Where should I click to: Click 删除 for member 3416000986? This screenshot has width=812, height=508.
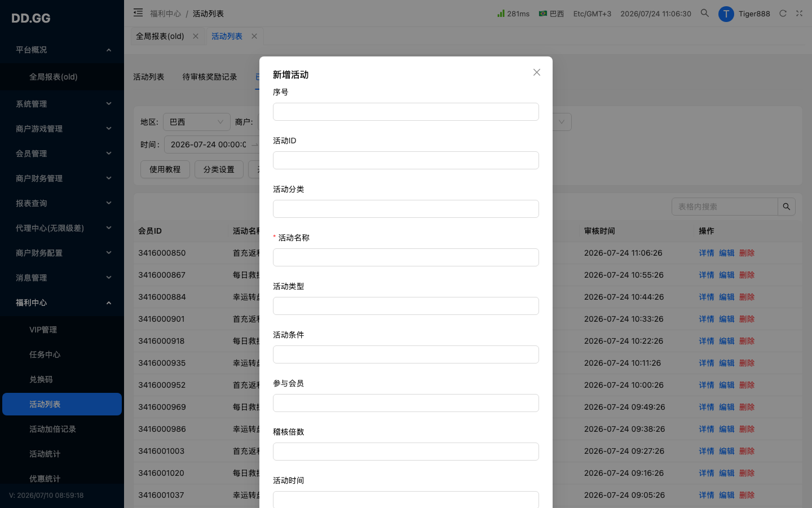pos(747,429)
